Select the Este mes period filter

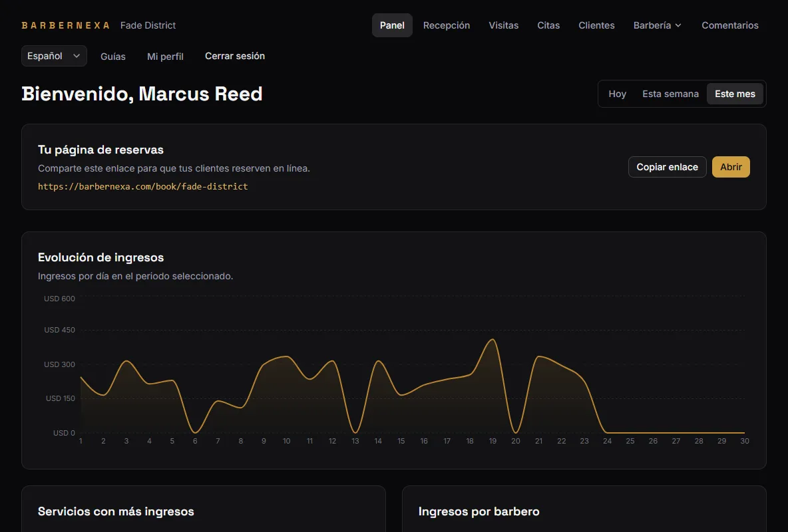[735, 94]
